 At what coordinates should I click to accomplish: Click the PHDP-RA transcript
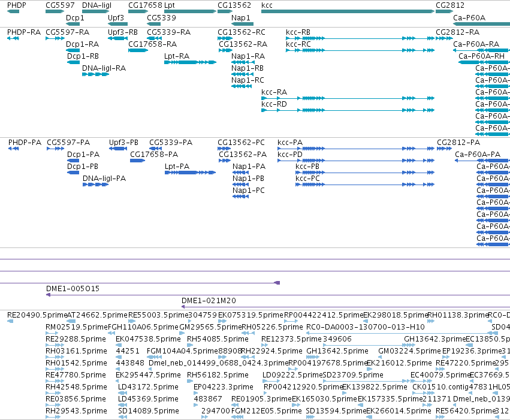[13, 38]
